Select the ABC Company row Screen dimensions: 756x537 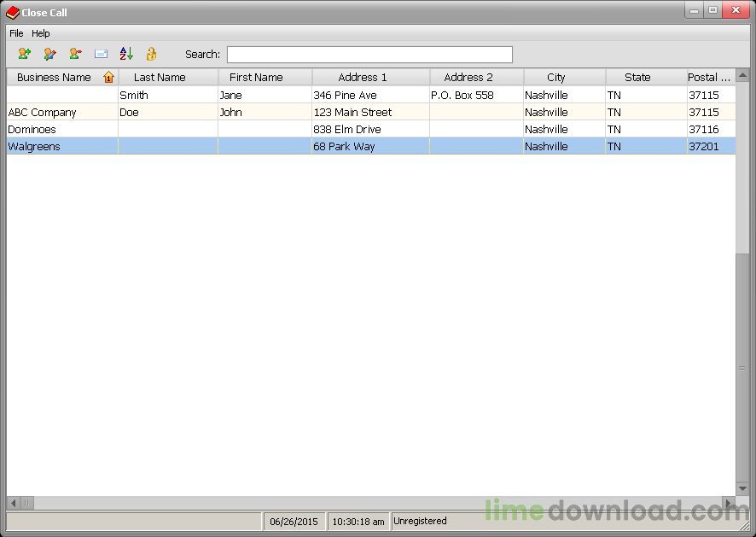point(371,112)
